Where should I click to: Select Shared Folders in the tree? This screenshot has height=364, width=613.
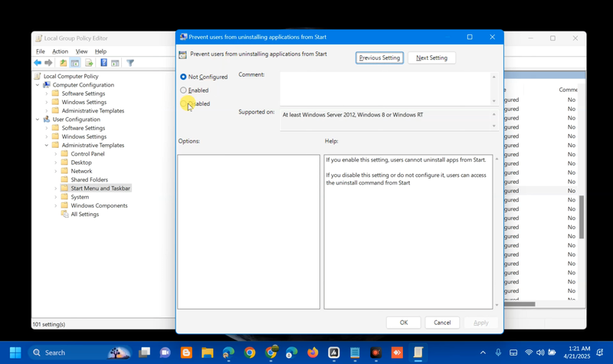click(x=89, y=179)
